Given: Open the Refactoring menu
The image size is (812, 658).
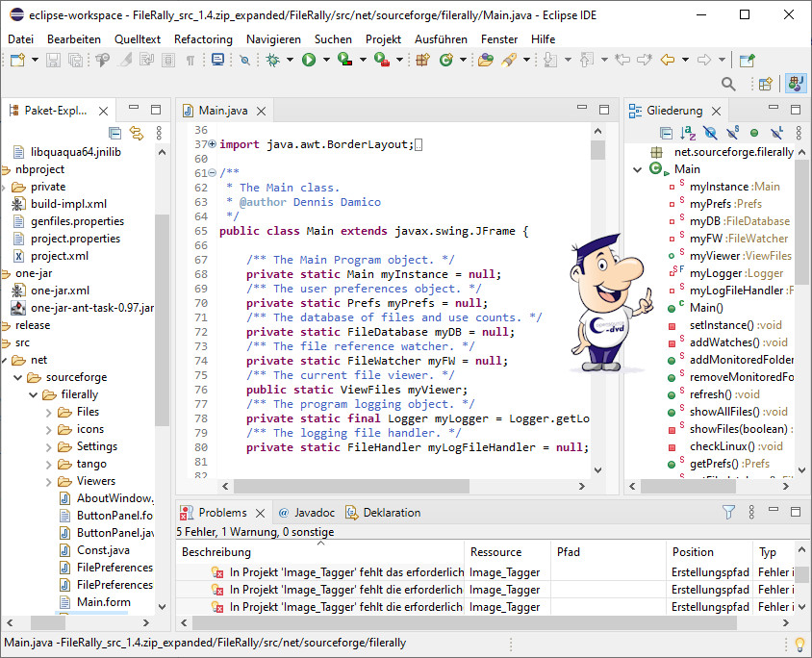Looking at the screenshot, I should [x=203, y=39].
